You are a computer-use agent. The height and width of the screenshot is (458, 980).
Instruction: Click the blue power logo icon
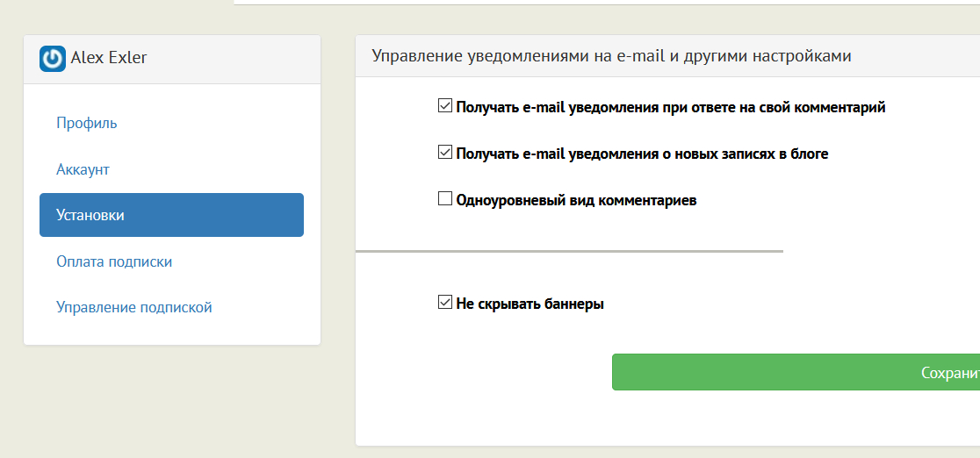pyautogui.click(x=53, y=59)
